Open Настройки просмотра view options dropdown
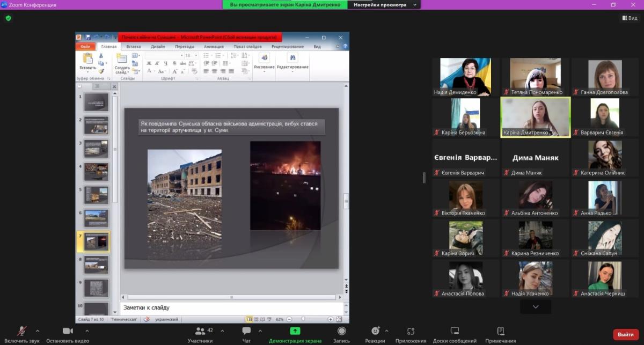644x345 pixels. coord(383,5)
